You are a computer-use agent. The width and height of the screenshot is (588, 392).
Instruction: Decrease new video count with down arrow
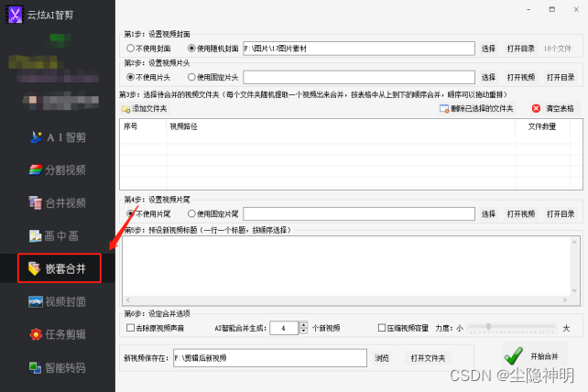pyautogui.click(x=304, y=332)
